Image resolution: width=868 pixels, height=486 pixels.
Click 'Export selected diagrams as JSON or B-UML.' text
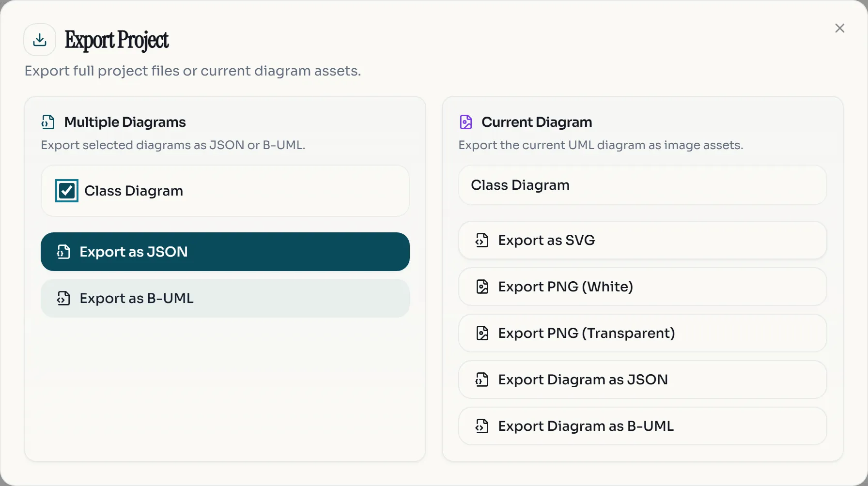point(173,145)
